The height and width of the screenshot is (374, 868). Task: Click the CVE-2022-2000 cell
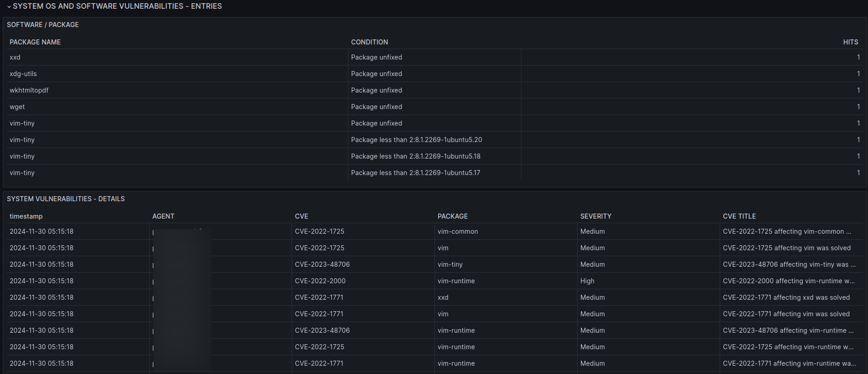point(320,281)
